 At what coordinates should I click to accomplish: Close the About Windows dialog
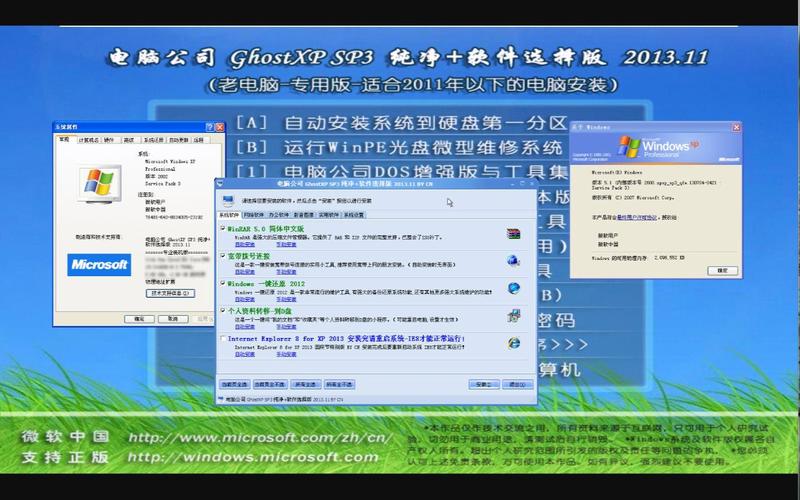[736, 127]
